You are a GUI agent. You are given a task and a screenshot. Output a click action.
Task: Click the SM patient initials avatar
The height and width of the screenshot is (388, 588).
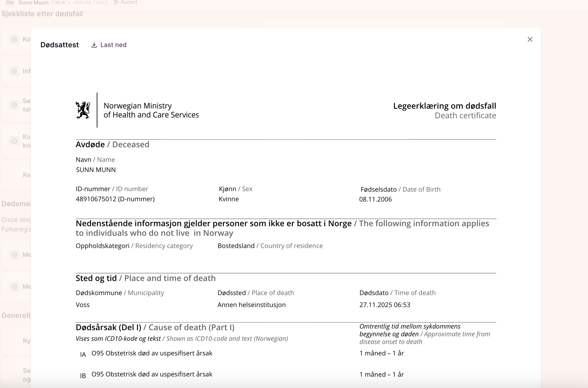click(x=10, y=3)
